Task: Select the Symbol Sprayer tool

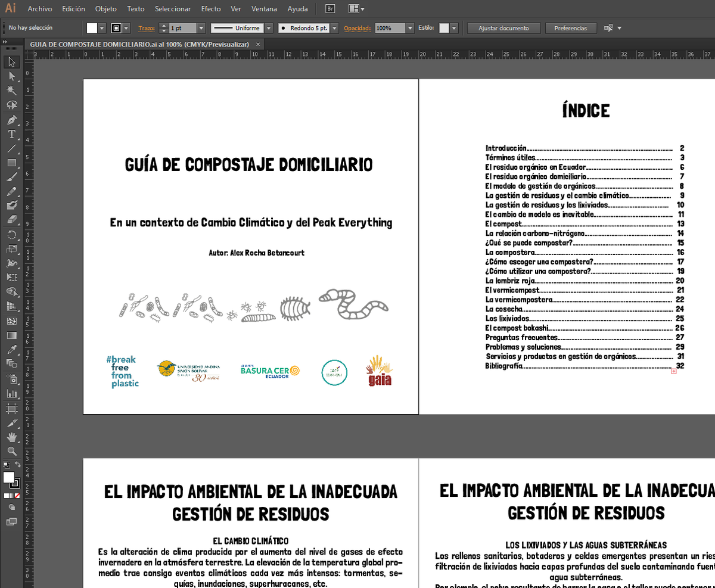Action: point(11,379)
